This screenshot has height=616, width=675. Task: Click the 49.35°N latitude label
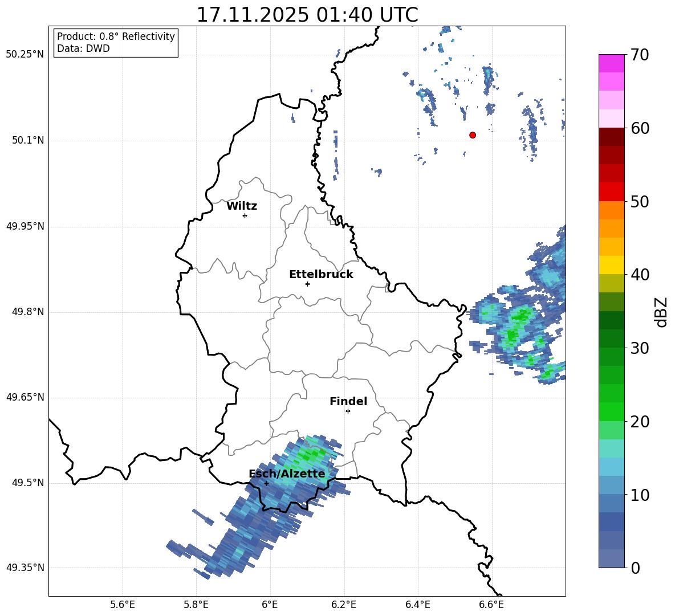[x=25, y=568]
